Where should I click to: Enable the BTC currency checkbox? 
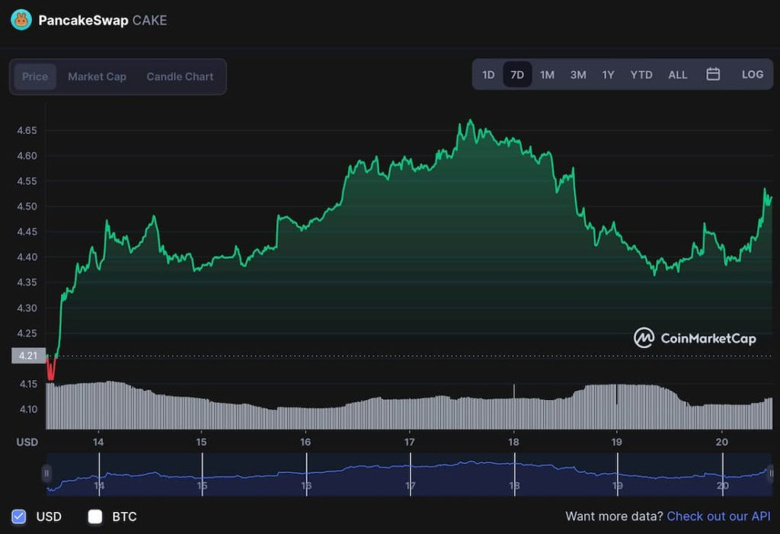95,517
